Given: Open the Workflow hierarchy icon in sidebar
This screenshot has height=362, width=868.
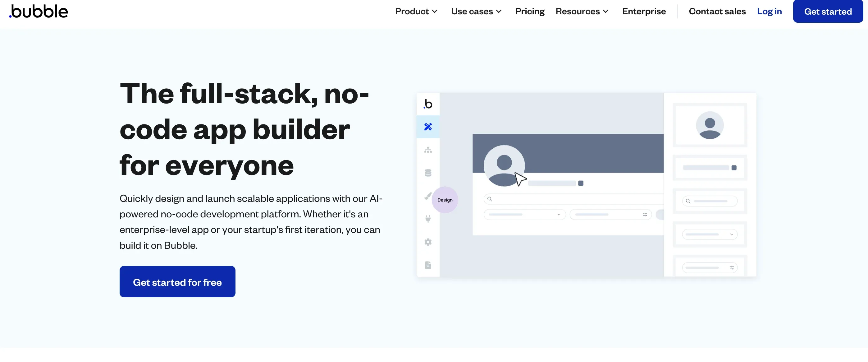Looking at the screenshot, I should [x=428, y=150].
